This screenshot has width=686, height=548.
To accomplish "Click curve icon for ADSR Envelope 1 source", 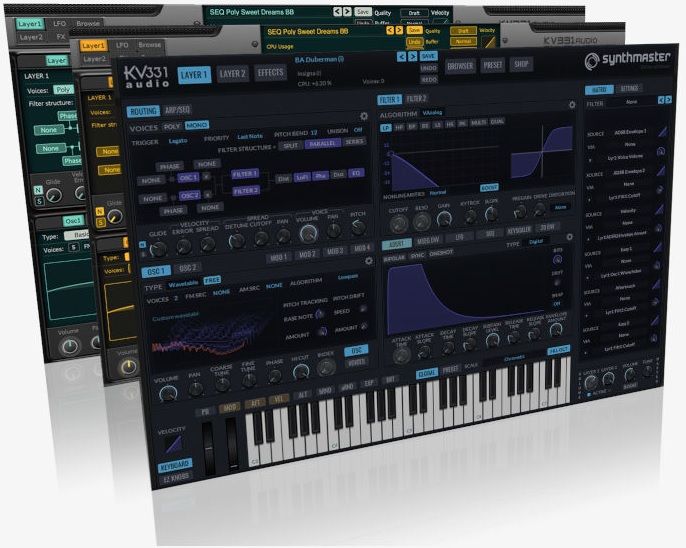I will (x=663, y=131).
